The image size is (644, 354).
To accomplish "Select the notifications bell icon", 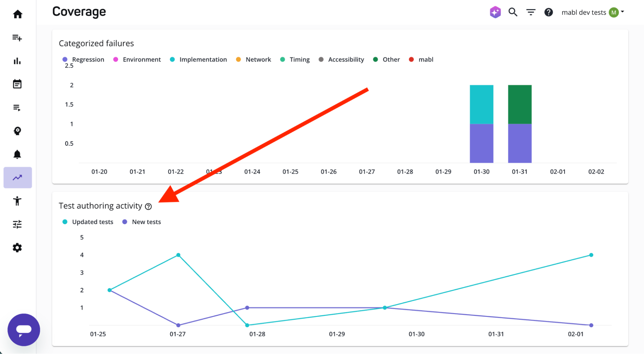I will click(18, 154).
